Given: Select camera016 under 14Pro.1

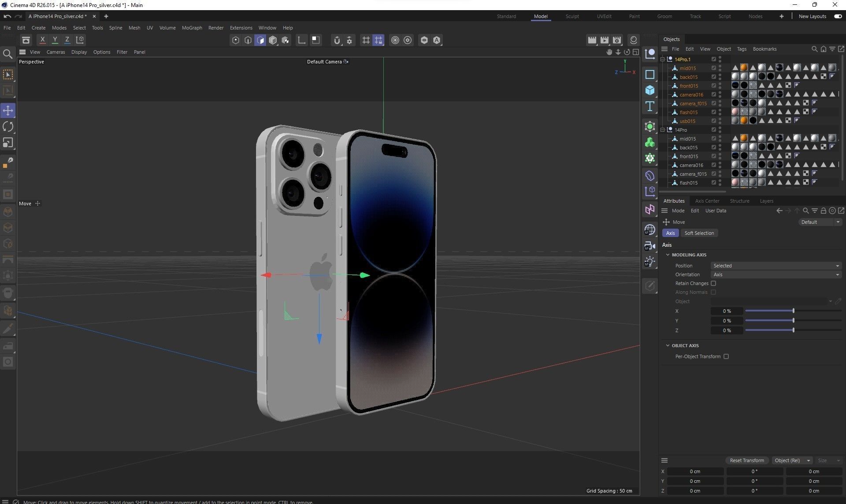Looking at the screenshot, I should [x=691, y=95].
